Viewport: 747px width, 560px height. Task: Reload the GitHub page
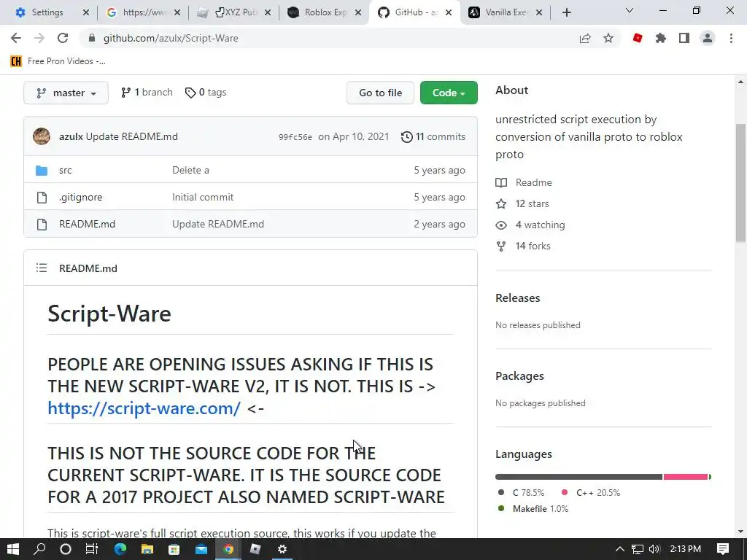(x=63, y=38)
